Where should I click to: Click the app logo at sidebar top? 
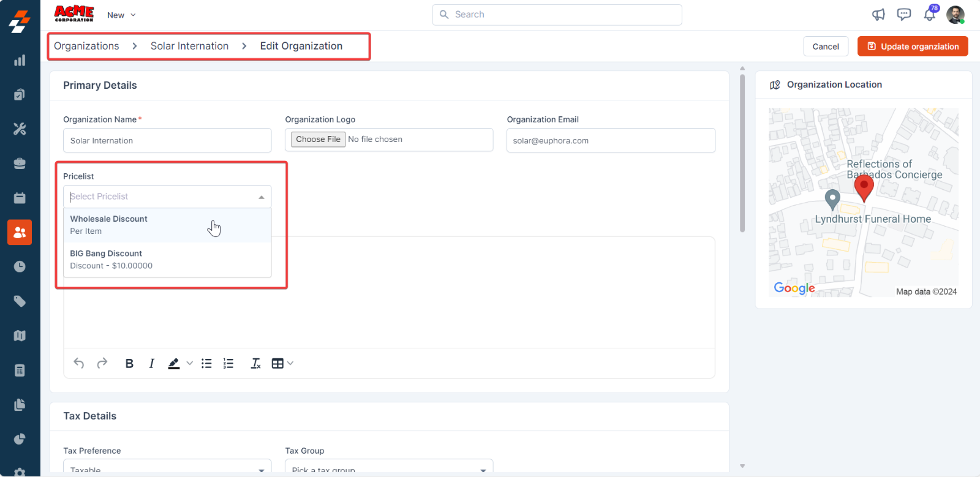(x=20, y=21)
